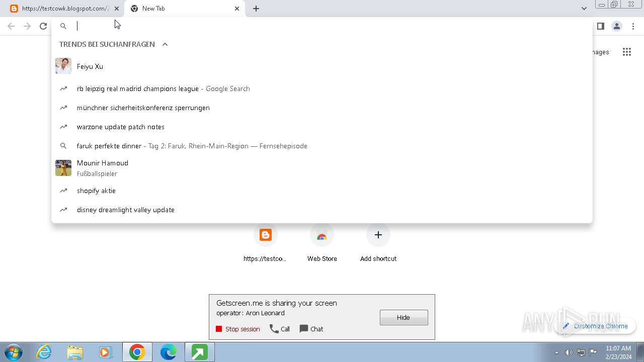The width and height of the screenshot is (644, 362).
Task: Open File Explorer from taskbar
Action: coord(75,352)
